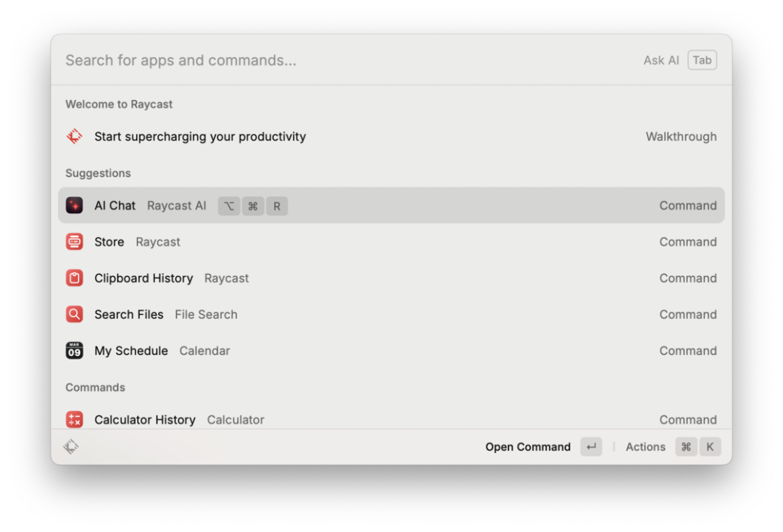This screenshot has width=783, height=532.
Task: Select the Store command title
Action: tap(109, 242)
